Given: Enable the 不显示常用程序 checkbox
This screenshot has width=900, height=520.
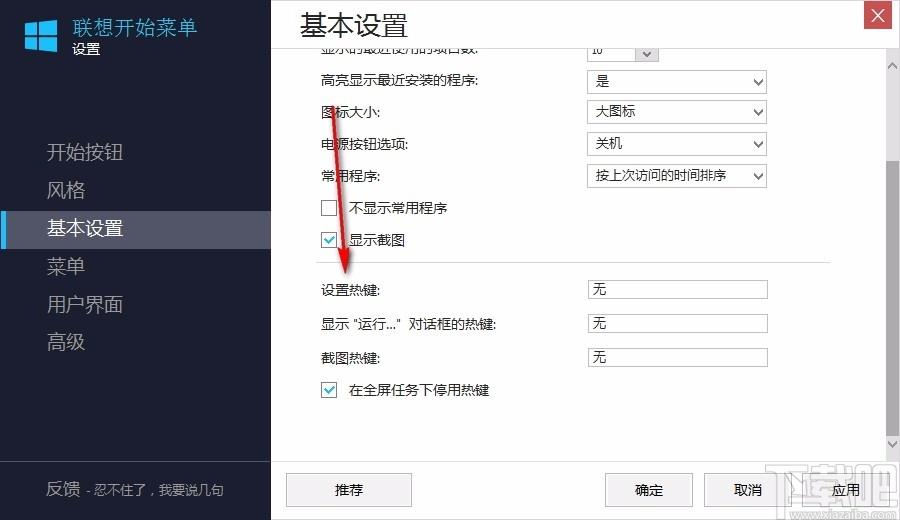Looking at the screenshot, I should pos(329,208).
